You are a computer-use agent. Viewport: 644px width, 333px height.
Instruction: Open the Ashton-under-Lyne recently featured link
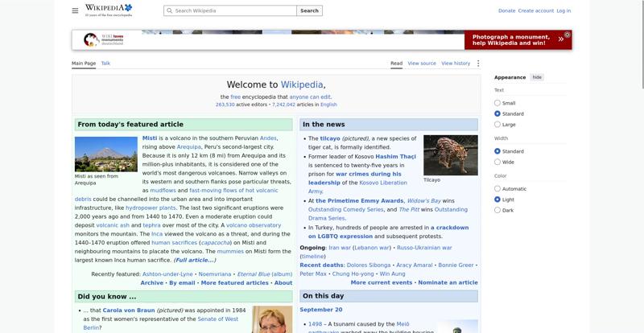click(167, 274)
